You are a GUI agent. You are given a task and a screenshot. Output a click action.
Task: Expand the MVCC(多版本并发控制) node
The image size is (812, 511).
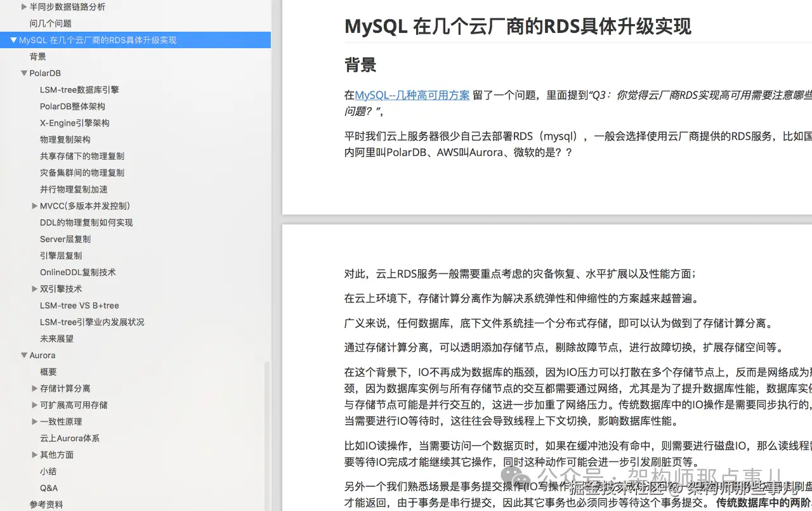(x=34, y=205)
